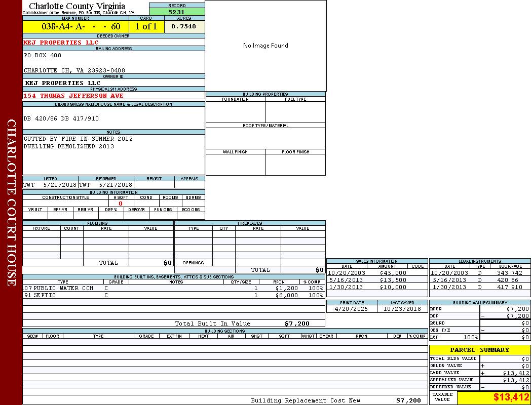
Task: Click the 'No Image Found' photo placeholder
Action: click(265, 46)
